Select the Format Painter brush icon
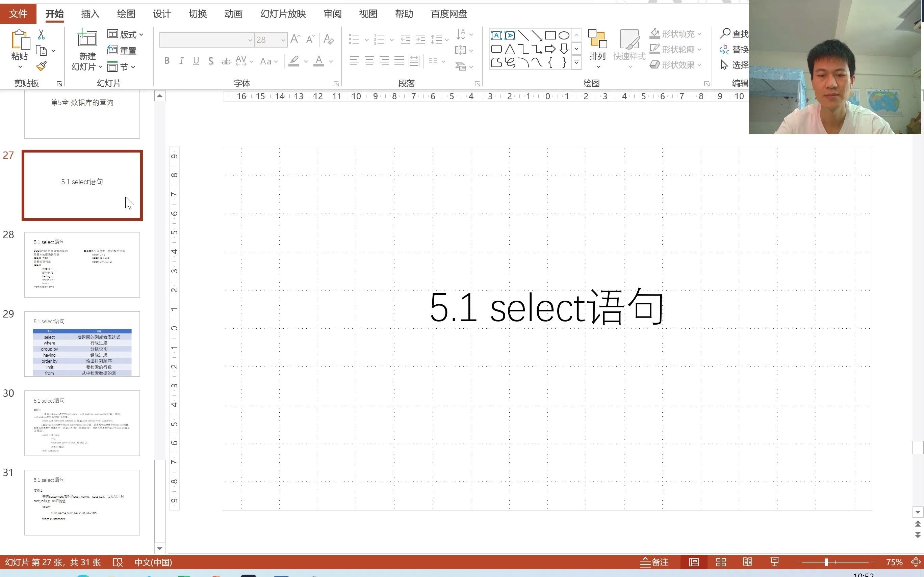 41,66
